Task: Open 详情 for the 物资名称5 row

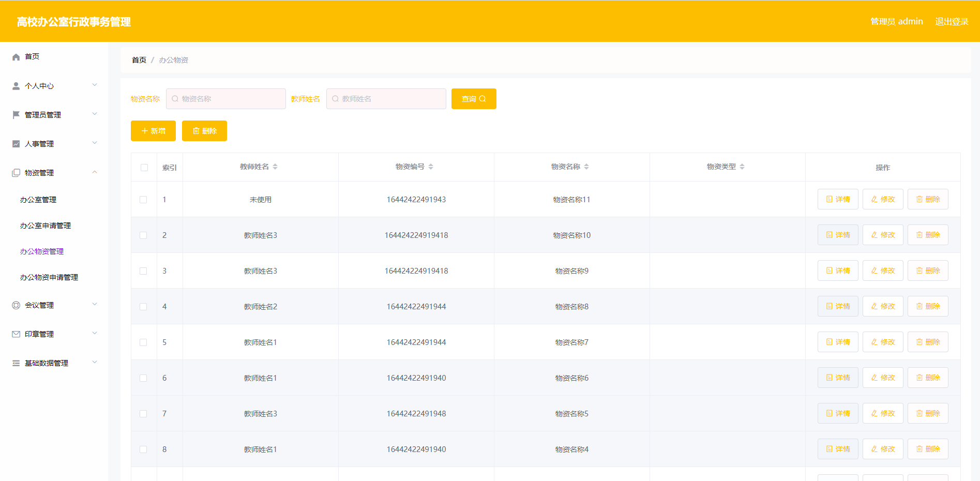Action: [838, 413]
